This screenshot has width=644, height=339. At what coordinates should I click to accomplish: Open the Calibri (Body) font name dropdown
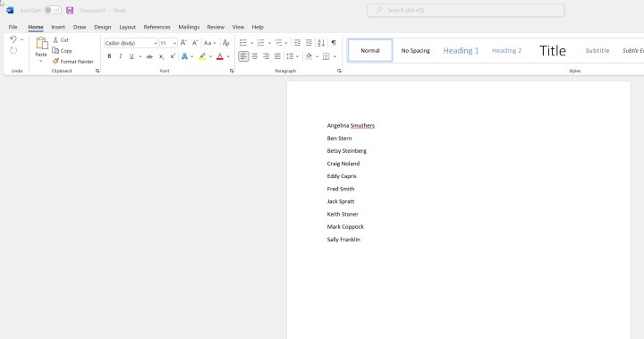[156, 43]
